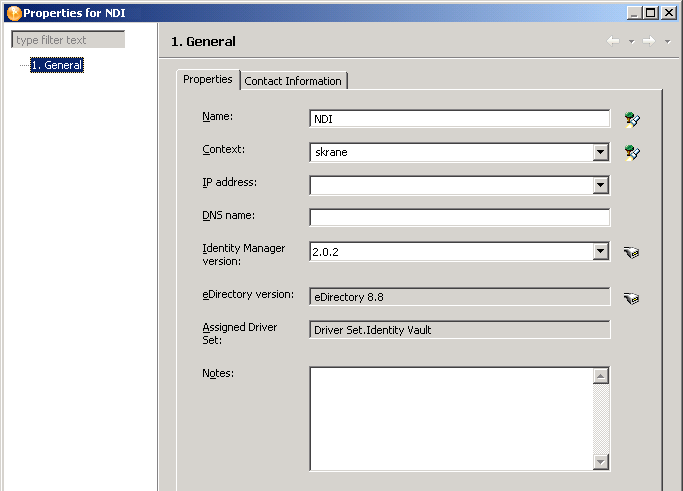
Task: Open the back history dropdown arrow
Action: click(632, 42)
